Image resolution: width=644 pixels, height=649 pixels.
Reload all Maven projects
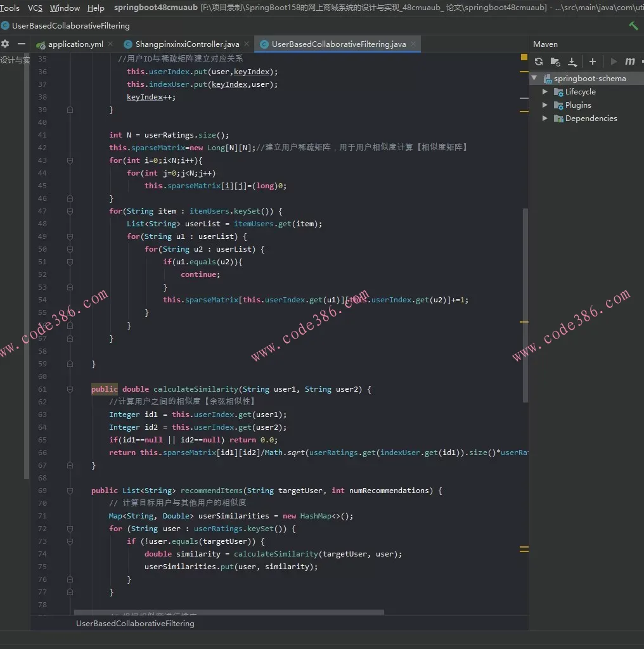[539, 61]
